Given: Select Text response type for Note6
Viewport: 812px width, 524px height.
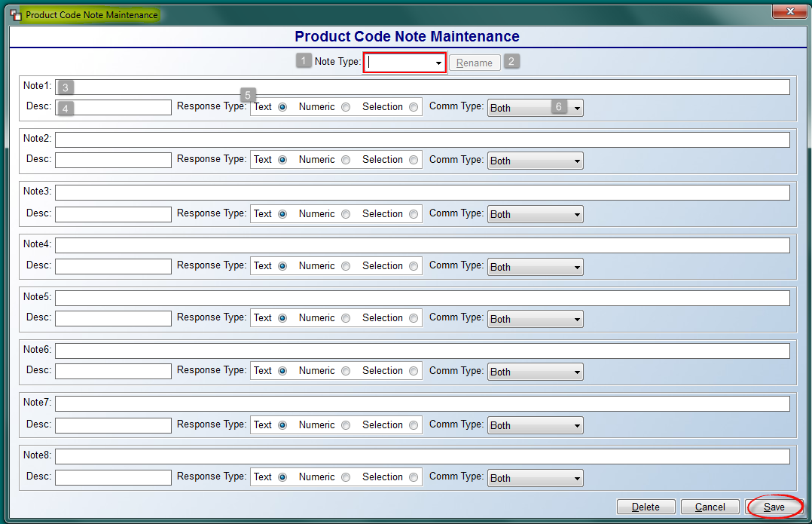Looking at the screenshot, I should click(282, 371).
